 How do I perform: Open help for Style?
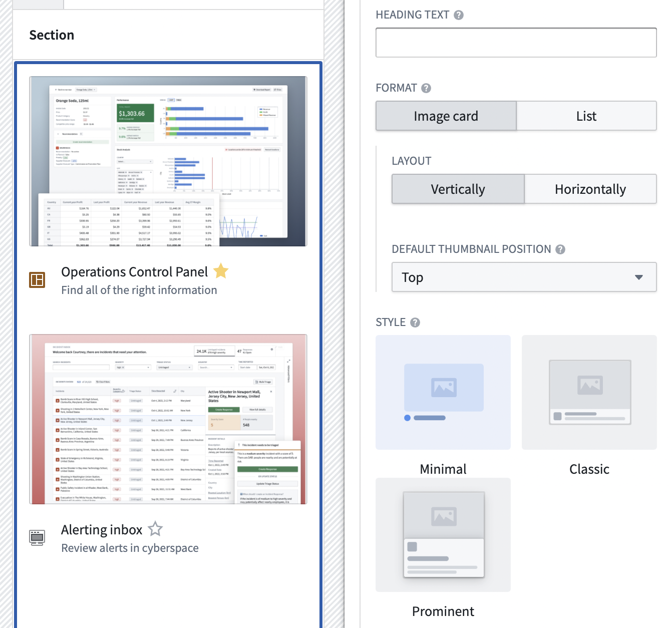click(x=415, y=323)
